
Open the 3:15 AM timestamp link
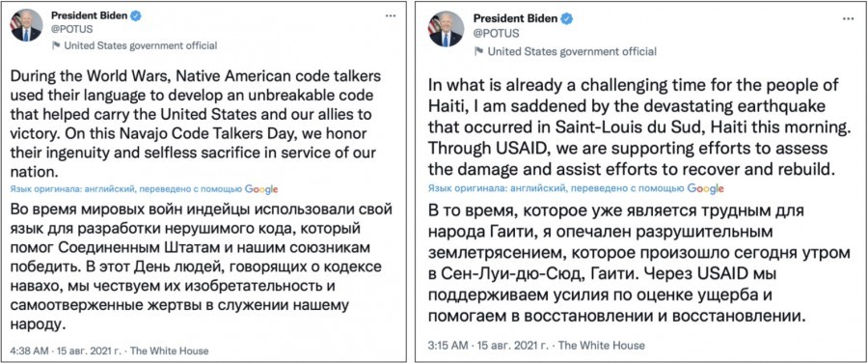coord(448,345)
